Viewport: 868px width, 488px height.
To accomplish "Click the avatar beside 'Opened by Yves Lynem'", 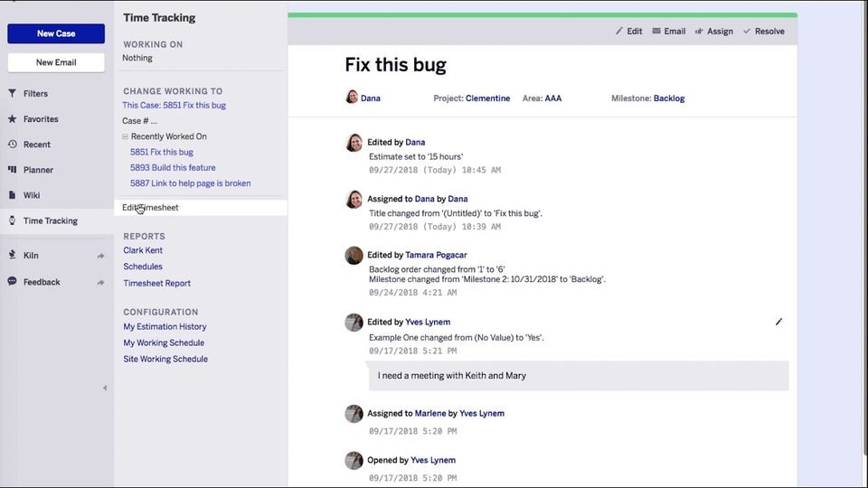I will (x=354, y=460).
